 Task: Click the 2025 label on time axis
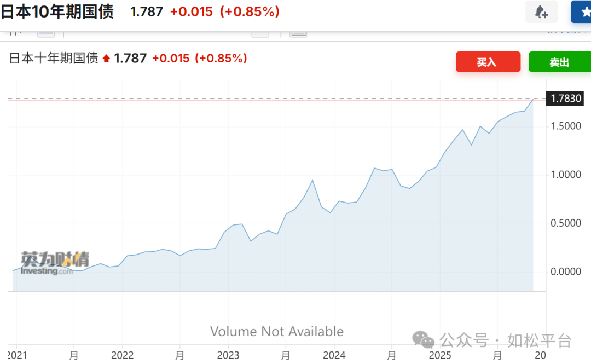click(x=440, y=355)
